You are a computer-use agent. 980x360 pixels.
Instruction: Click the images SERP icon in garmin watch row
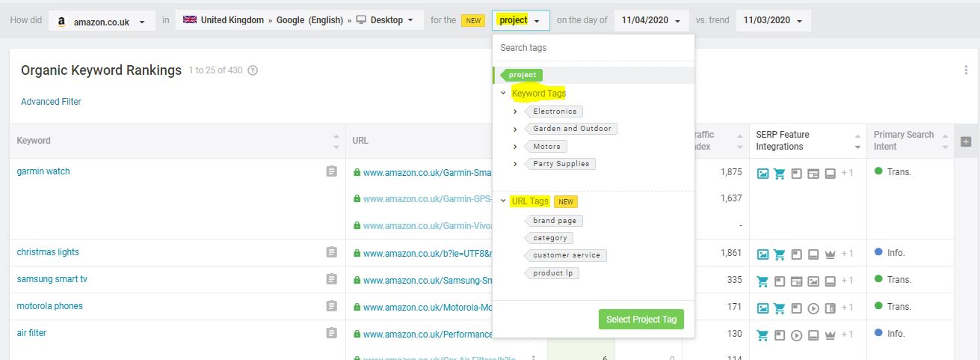tap(762, 174)
